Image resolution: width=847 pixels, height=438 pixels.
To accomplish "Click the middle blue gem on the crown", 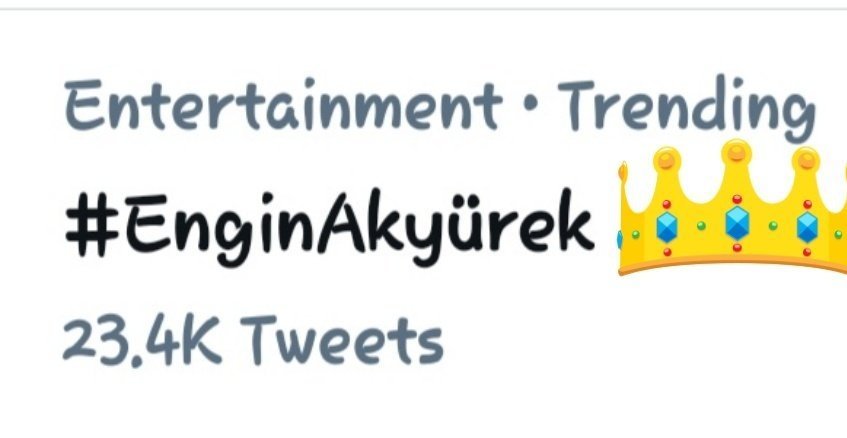I will click(737, 224).
